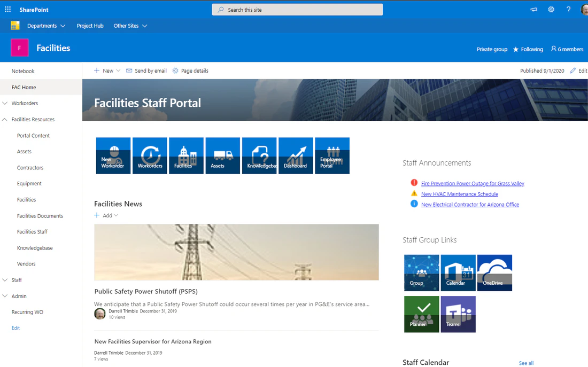The height and width of the screenshot is (367, 588).
Task: Open the New Workorder tile icon
Action: 113,155
